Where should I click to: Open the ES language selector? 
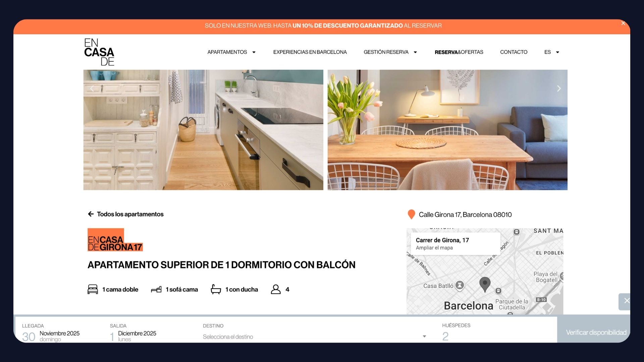(551, 52)
